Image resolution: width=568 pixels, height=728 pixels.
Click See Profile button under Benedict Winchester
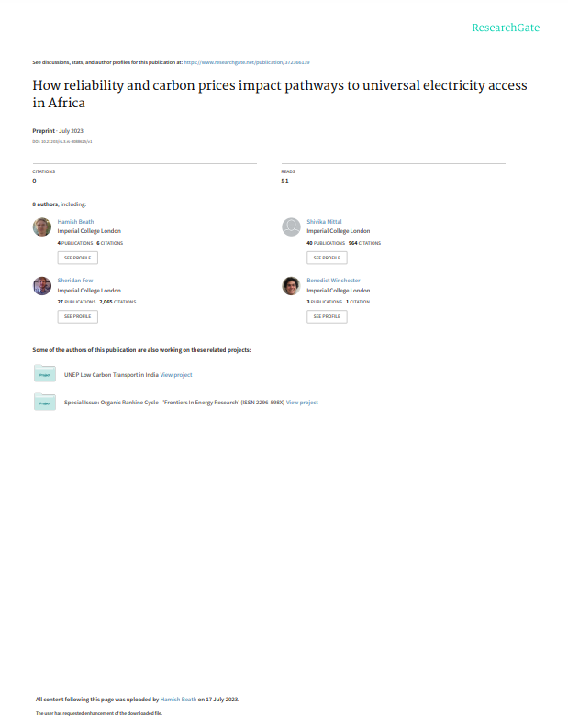[x=327, y=316]
